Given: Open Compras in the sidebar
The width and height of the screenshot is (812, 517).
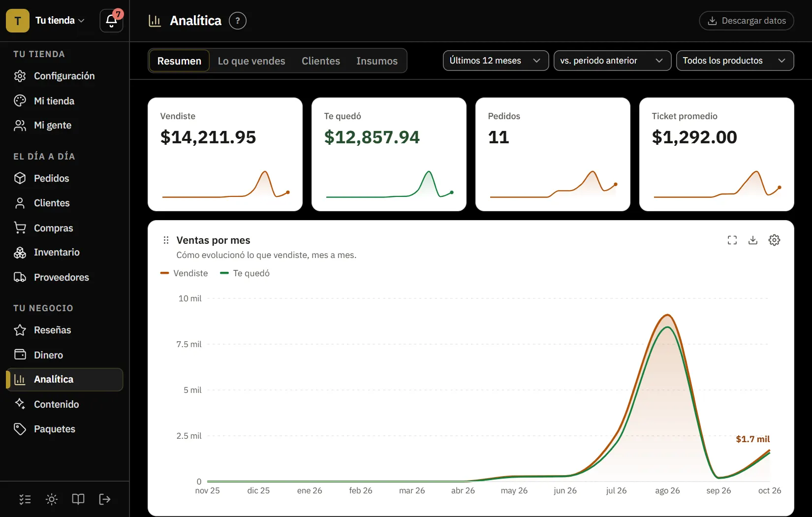Looking at the screenshot, I should click(x=64, y=228).
